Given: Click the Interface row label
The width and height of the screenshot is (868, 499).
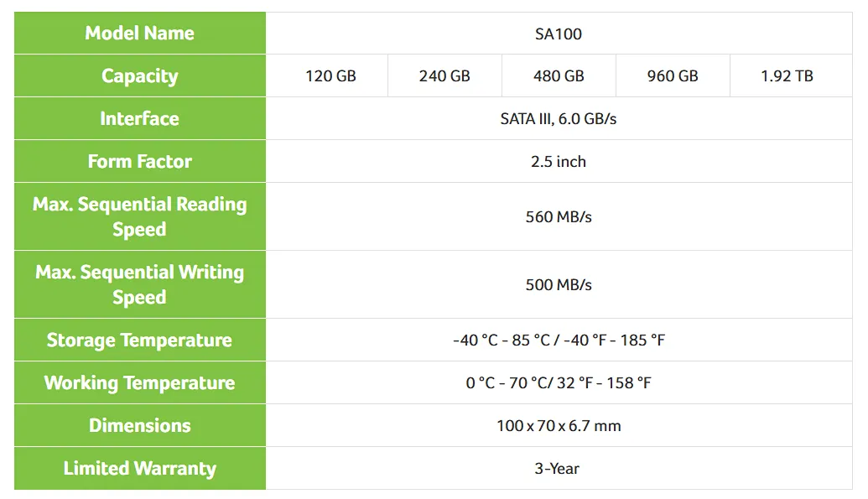Looking at the screenshot, I should [x=140, y=118].
